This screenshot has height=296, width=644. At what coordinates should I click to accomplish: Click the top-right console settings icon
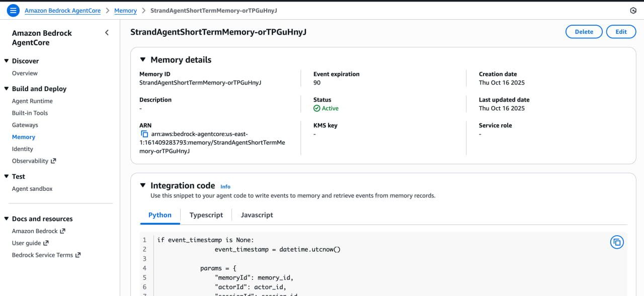(x=633, y=11)
